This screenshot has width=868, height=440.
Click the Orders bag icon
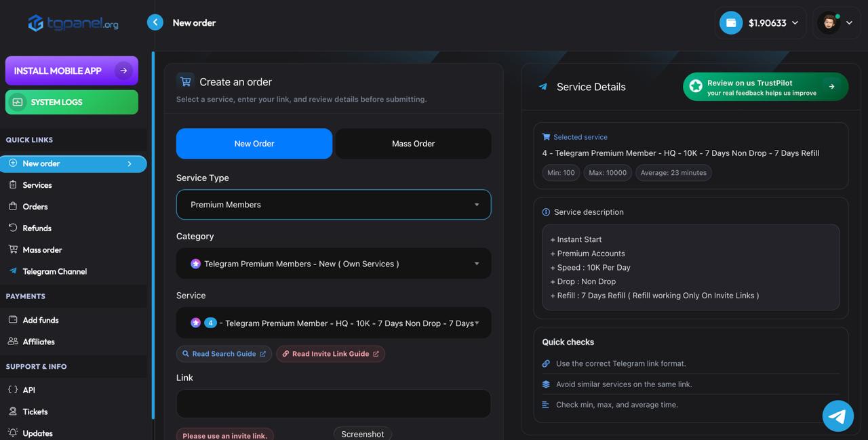coord(13,206)
